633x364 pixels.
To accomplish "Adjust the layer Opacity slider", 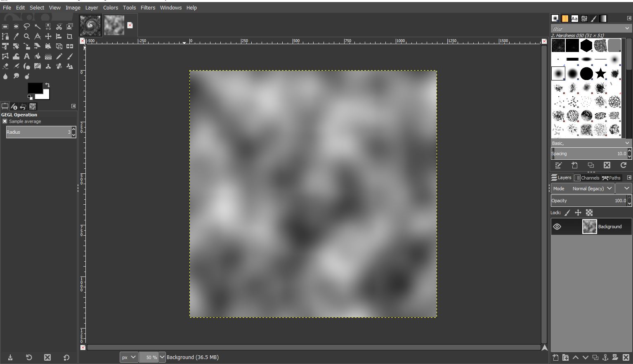I will point(589,201).
